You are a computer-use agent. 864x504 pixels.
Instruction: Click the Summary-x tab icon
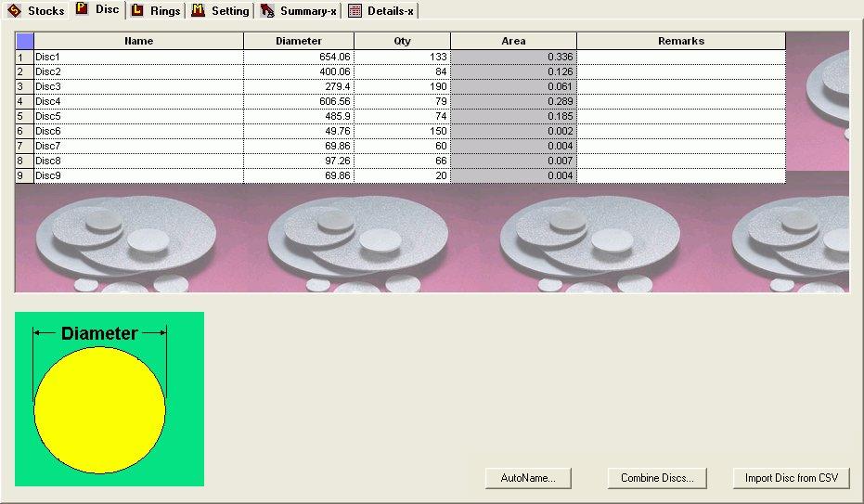pyautogui.click(x=267, y=11)
